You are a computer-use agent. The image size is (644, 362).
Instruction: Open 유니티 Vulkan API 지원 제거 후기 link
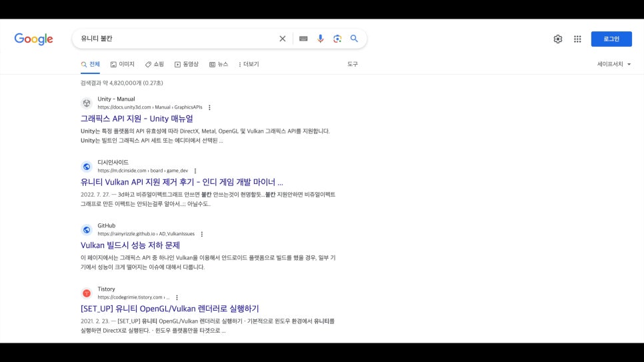181,182
